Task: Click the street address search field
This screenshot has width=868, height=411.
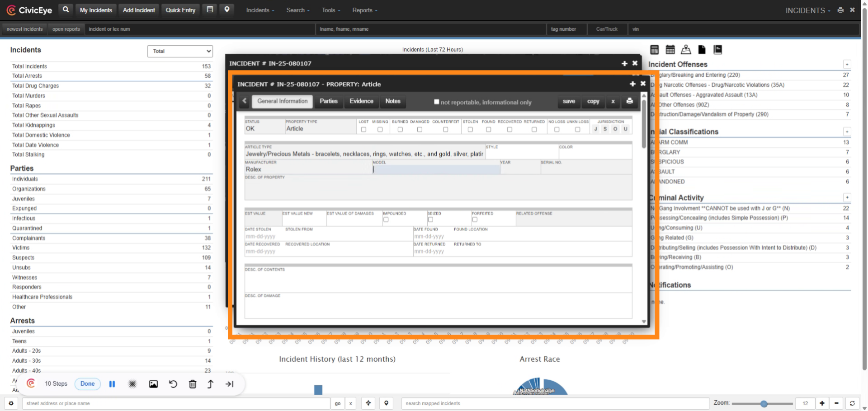Action: pyautogui.click(x=176, y=403)
